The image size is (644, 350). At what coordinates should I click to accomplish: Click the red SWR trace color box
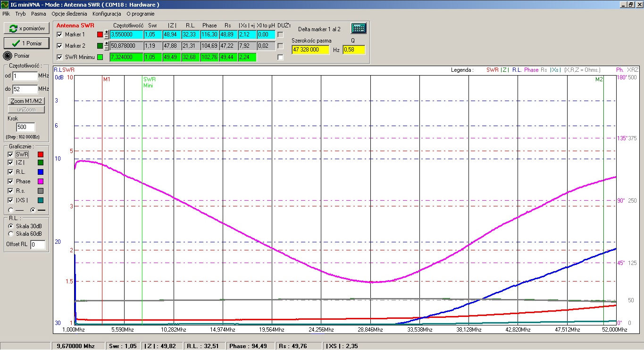[41, 154]
